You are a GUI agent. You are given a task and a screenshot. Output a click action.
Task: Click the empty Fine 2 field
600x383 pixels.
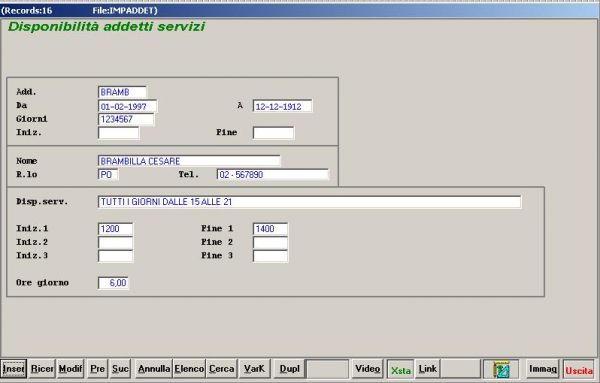click(270, 242)
